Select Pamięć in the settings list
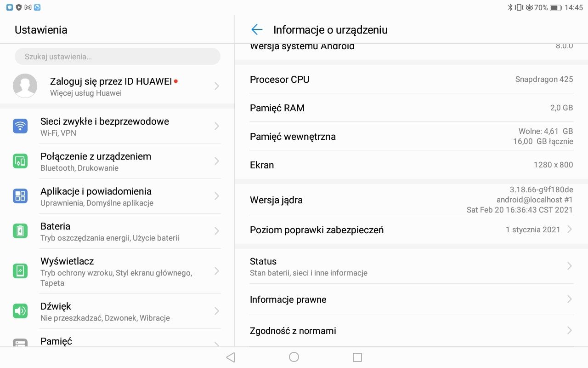The image size is (588, 368). coord(56,341)
